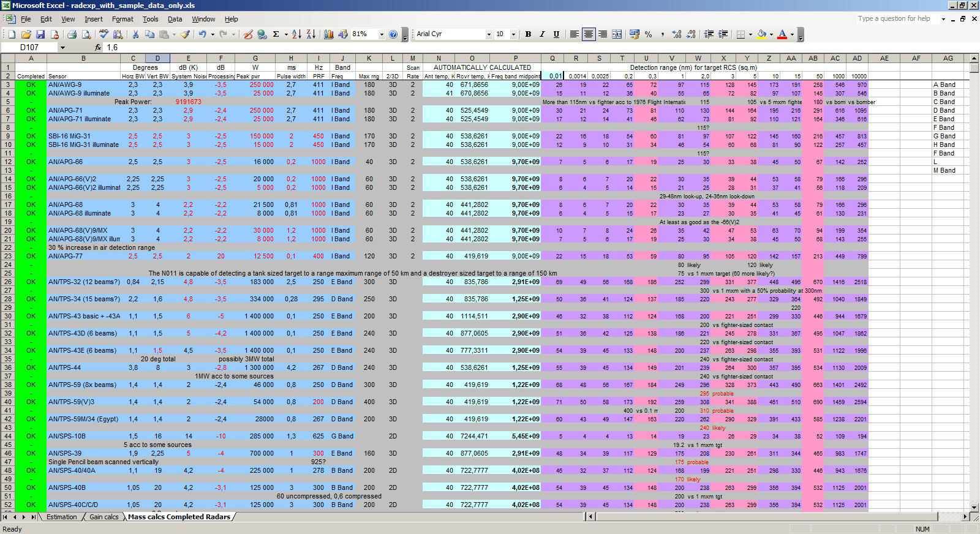
Task: Open the Name Box dropdown arrow
Action: pos(62,47)
